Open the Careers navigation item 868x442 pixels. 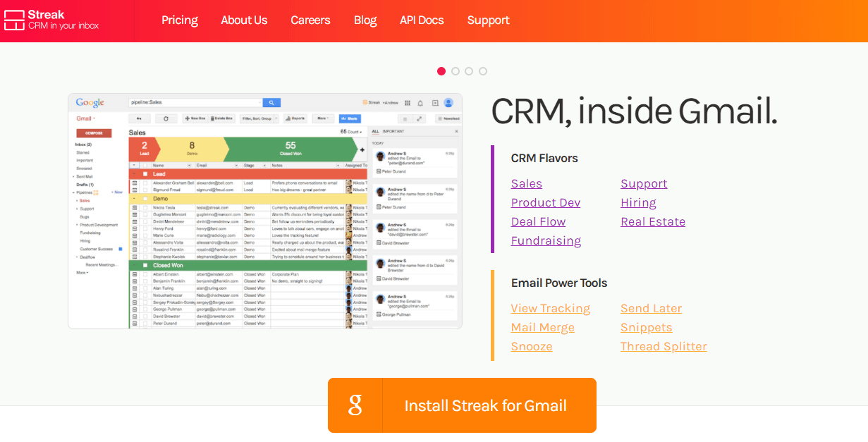click(x=310, y=20)
